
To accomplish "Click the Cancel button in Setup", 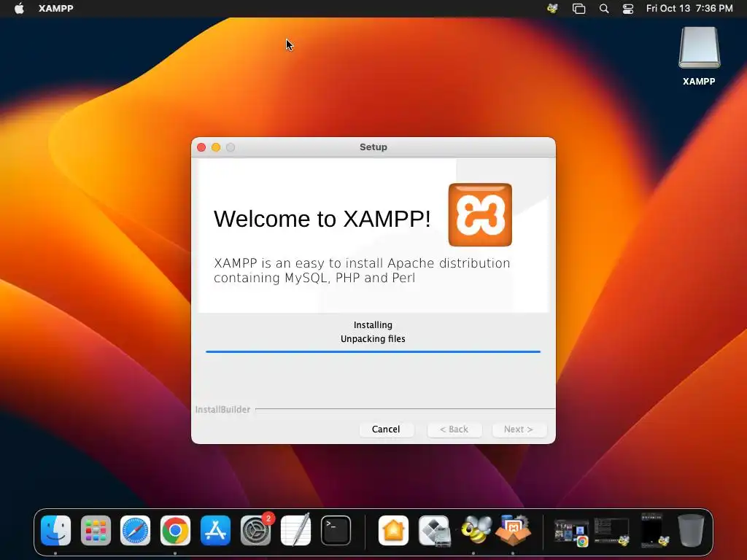I will coord(386,429).
